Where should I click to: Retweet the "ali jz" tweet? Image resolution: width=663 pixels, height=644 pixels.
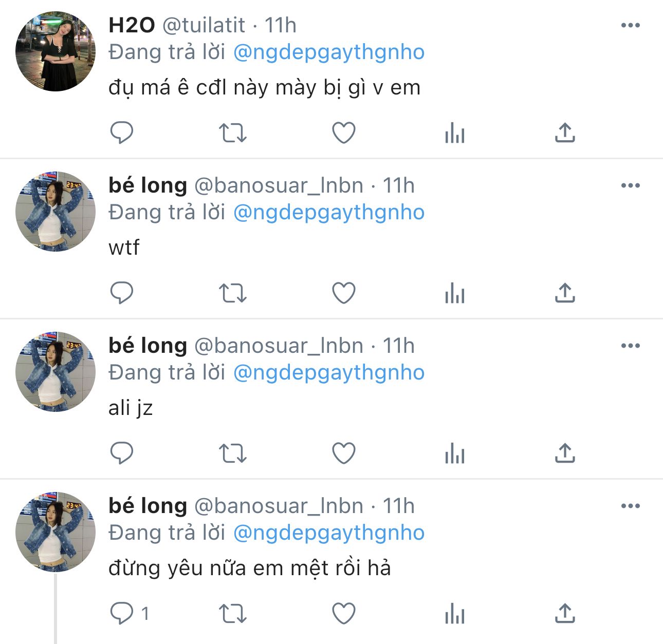coord(233,453)
